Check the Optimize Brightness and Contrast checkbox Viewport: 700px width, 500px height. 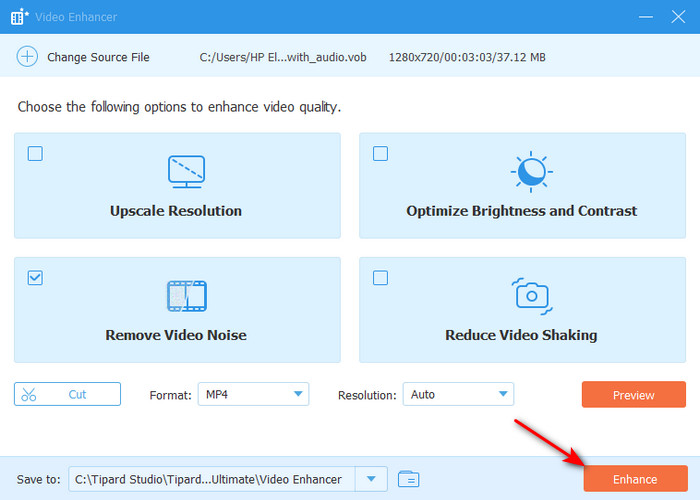pos(380,154)
